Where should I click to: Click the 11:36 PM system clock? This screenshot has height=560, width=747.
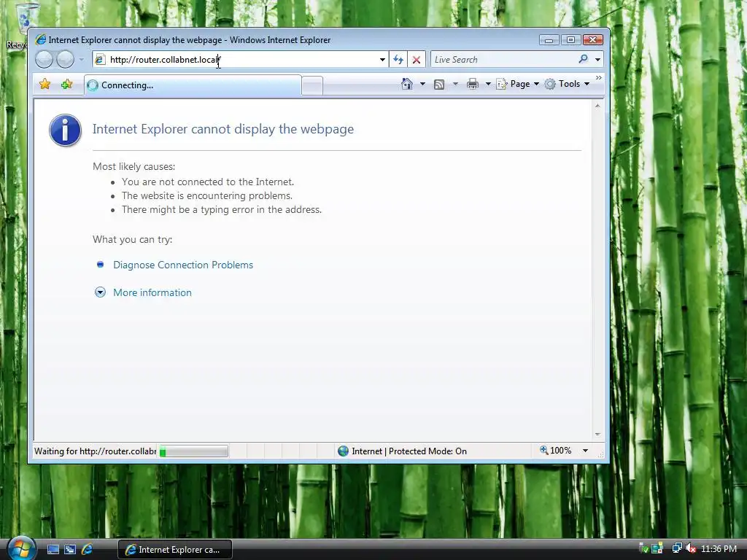[x=719, y=548]
